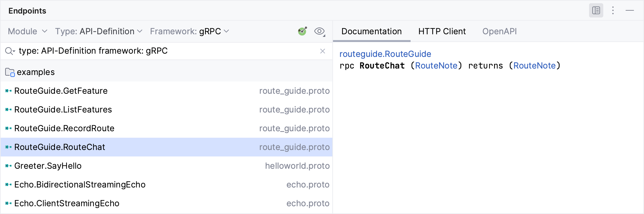Select Echo.BidirectionalStreamingEcho in the list
The width and height of the screenshot is (644, 214).
pos(80,185)
